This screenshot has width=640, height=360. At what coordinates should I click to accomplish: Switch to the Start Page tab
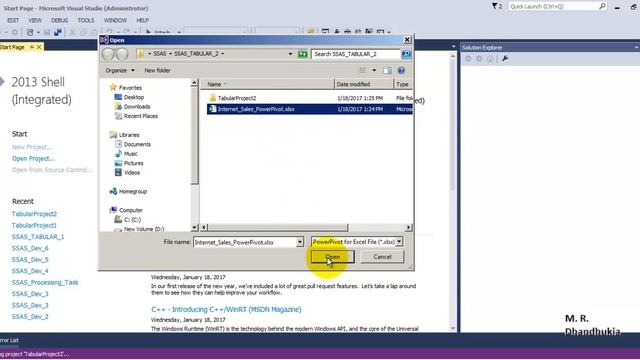[12, 47]
